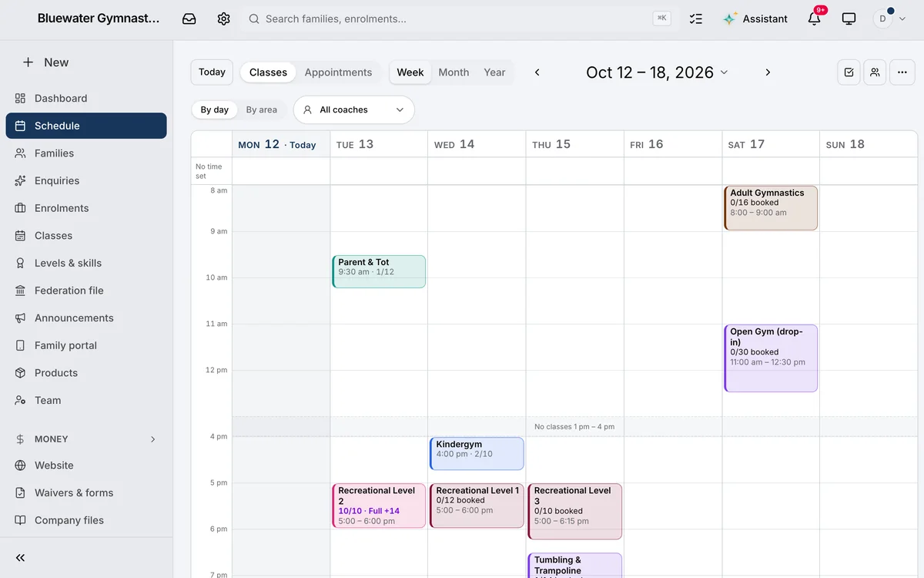The image size is (924, 578).
Task: Open Website in sidebar
Action: pos(86,465)
